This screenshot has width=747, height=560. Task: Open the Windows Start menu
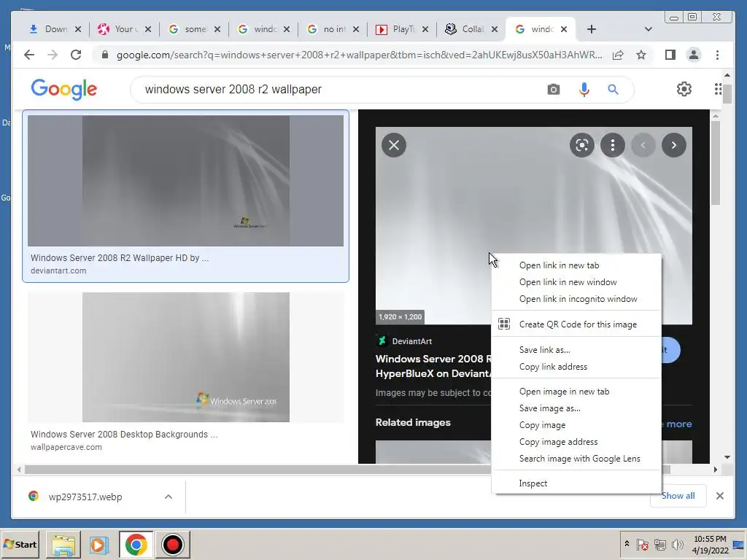point(20,544)
